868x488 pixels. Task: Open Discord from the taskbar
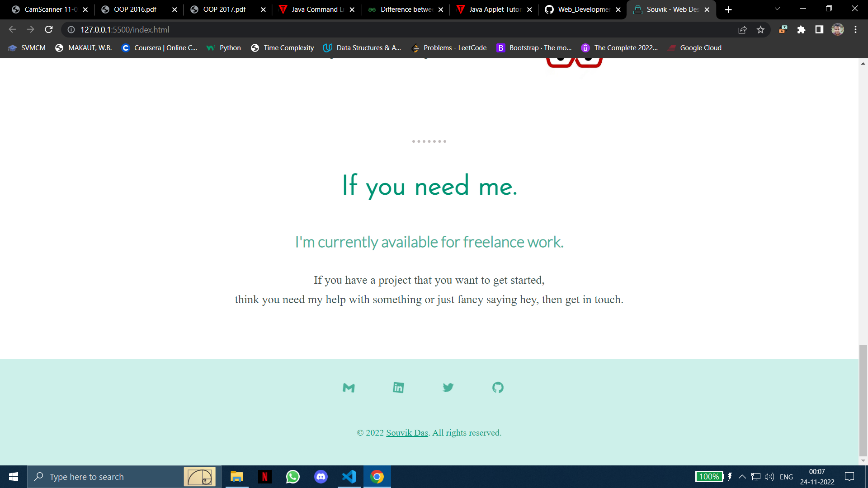pos(321,476)
